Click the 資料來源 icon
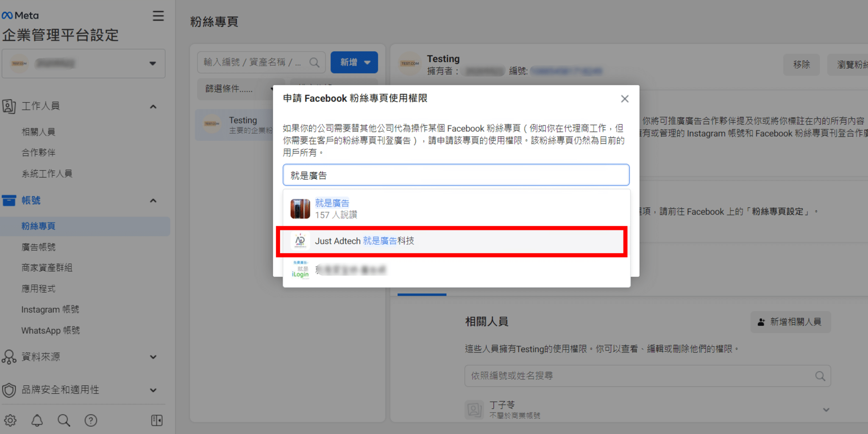 (9, 357)
